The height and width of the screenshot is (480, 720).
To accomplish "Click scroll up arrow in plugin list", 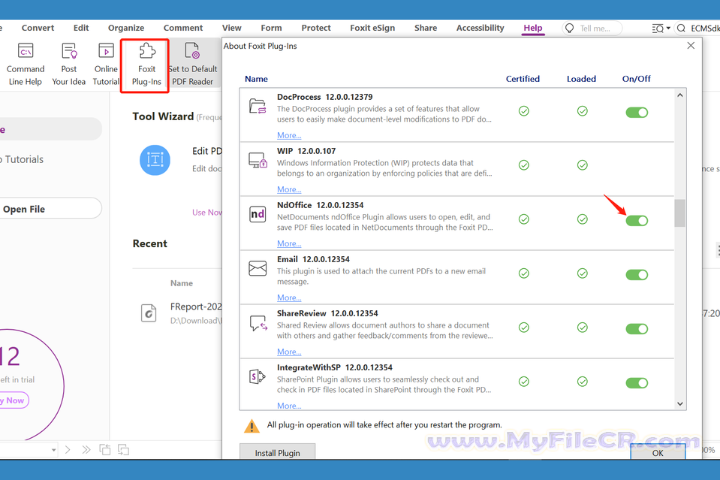I will point(680,95).
